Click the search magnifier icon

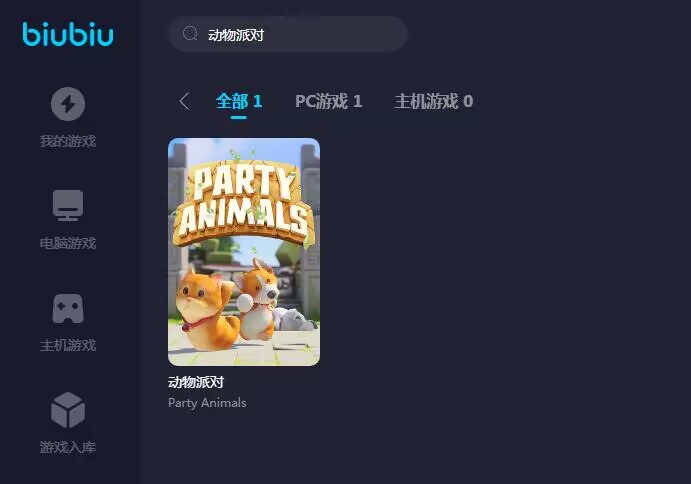190,34
